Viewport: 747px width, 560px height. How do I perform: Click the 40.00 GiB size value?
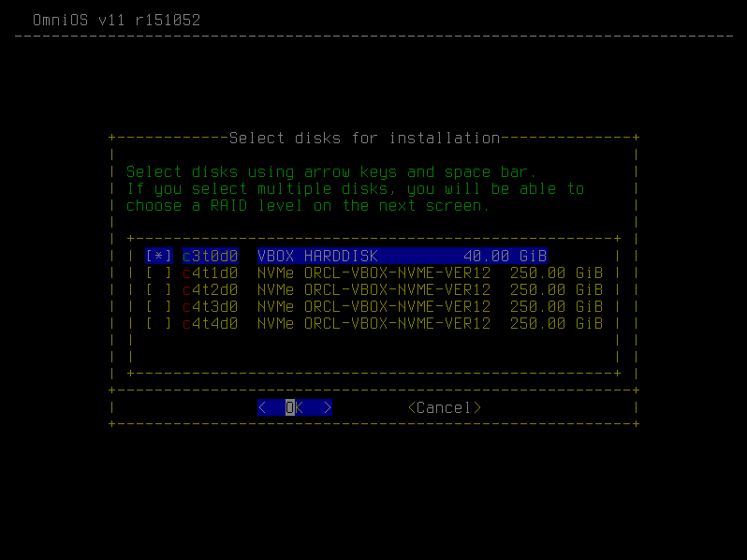point(505,256)
